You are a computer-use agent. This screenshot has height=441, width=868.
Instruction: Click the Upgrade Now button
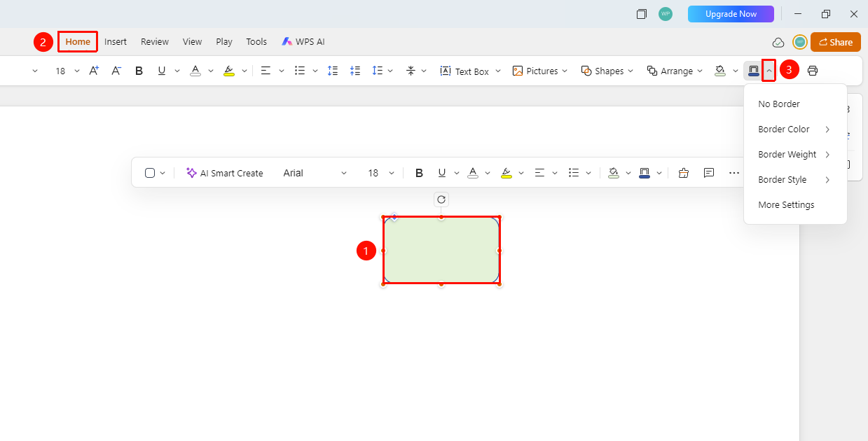pyautogui.click(x=731, y=14)
